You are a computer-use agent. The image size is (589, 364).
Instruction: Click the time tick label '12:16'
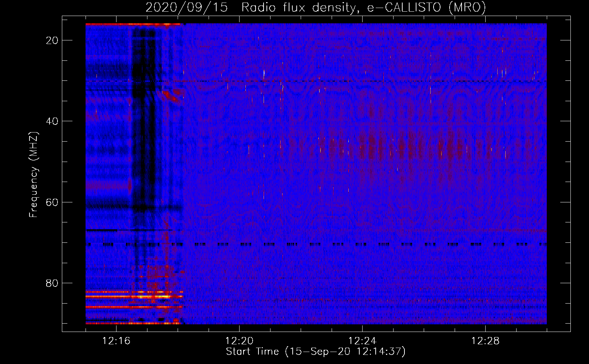click(116, 341)
